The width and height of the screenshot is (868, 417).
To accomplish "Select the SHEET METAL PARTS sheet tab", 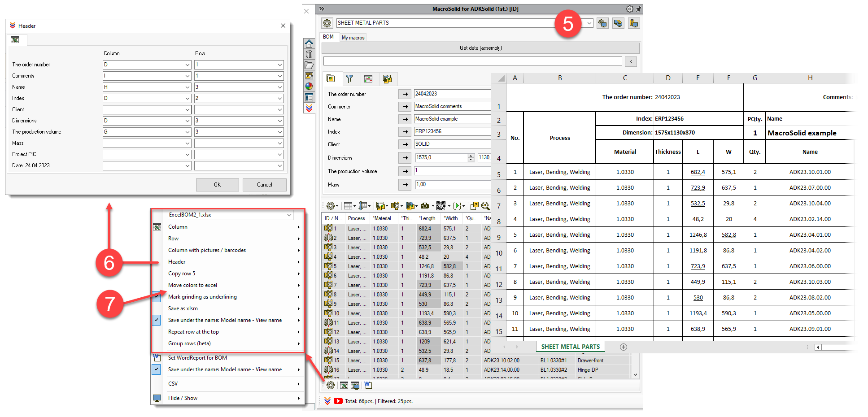I will (570, 347).
